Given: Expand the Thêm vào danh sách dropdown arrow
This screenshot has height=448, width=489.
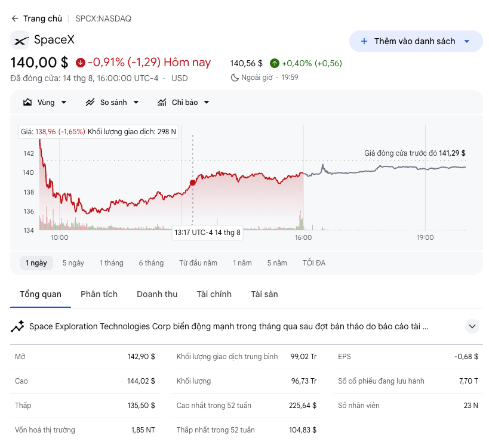Looking at the screenshot, I should tap(467, 41).
